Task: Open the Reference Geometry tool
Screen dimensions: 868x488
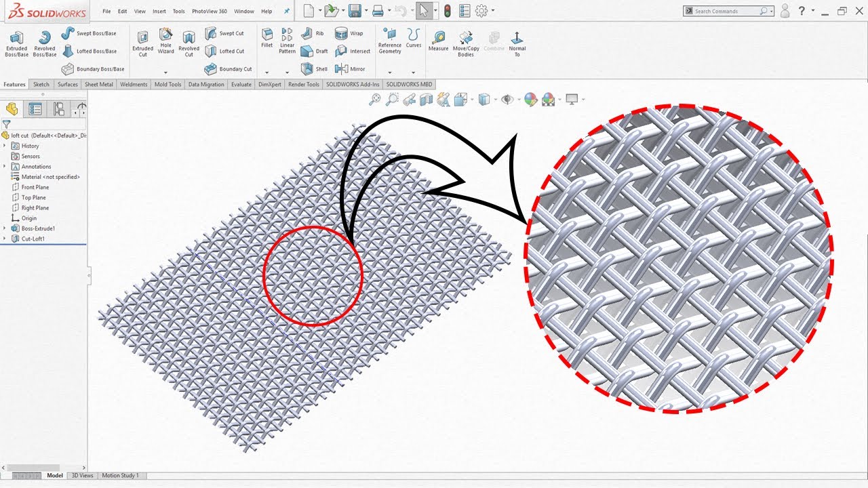Action: coord(390,42)
